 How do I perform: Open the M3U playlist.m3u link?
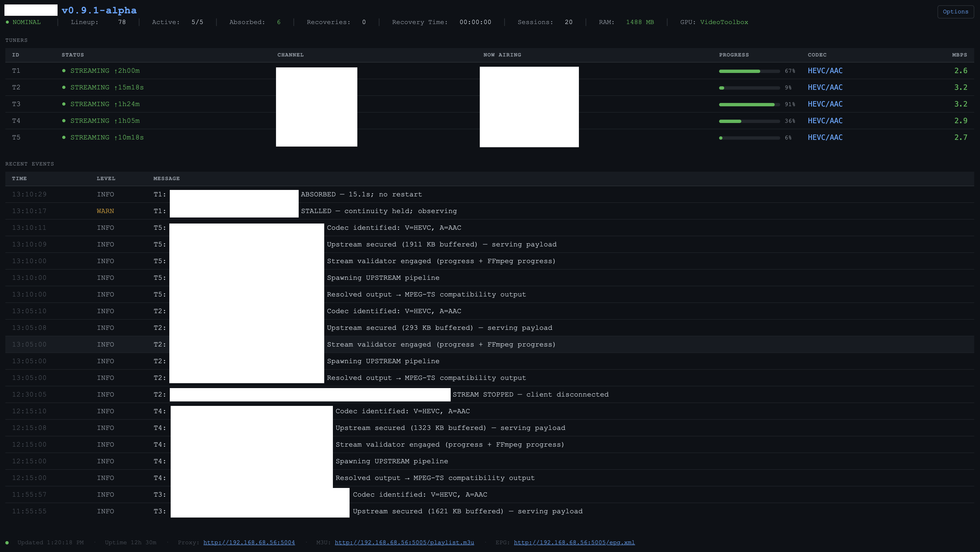tap(404, 542)
